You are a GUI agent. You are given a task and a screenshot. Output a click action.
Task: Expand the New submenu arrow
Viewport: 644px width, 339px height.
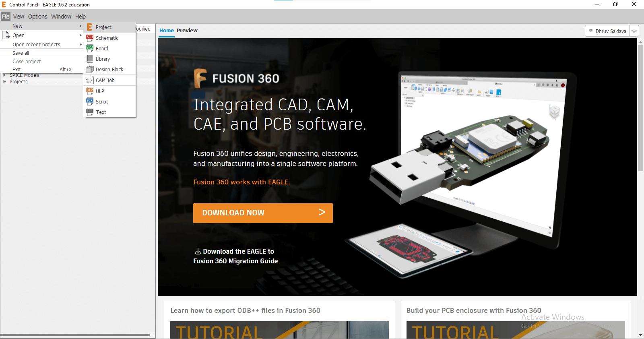coord(80,26)
